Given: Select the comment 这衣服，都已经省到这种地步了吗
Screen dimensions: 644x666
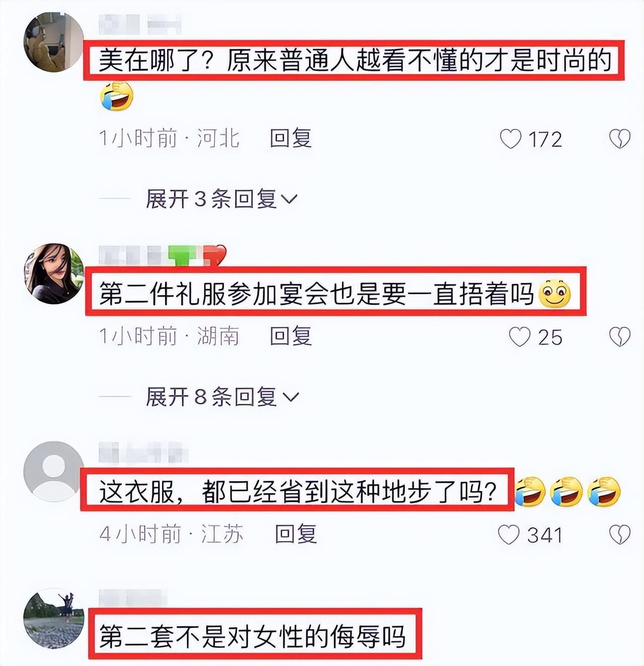Looking at the screenshot, I should tap(297, 489).
